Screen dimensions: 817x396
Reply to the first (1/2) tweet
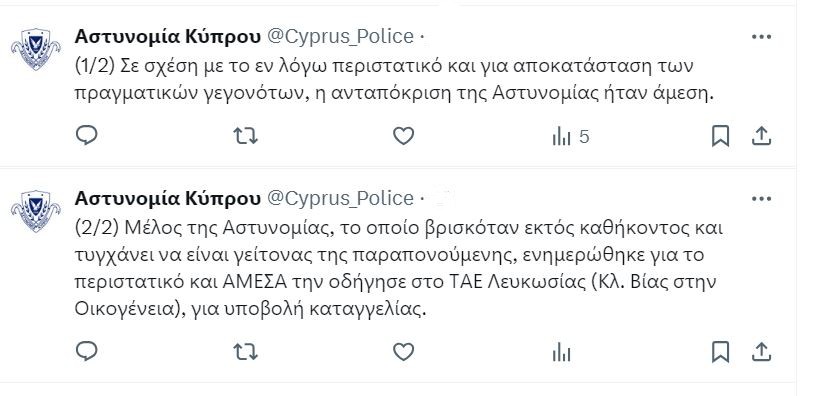(86, 135)
